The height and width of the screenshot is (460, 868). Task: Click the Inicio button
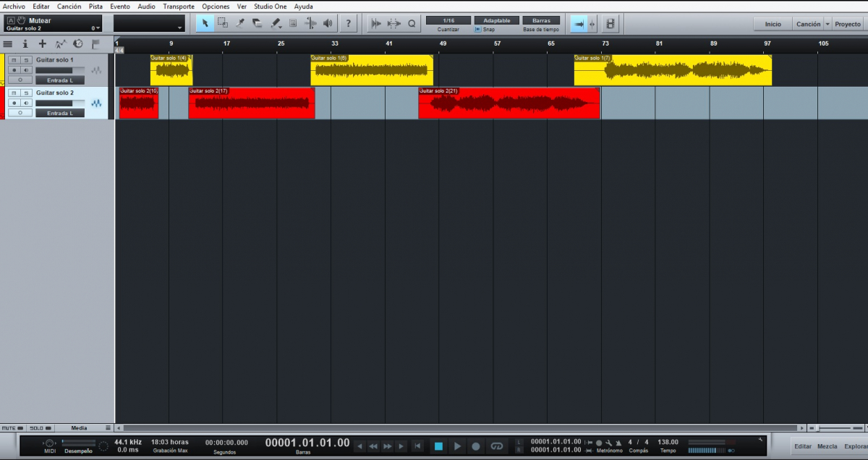tap(773, 24)
